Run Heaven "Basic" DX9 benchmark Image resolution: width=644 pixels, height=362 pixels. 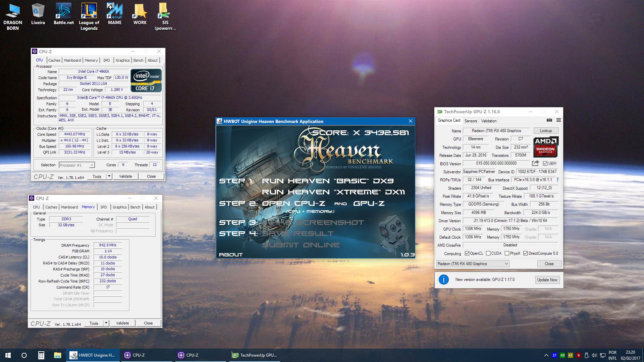328,181
